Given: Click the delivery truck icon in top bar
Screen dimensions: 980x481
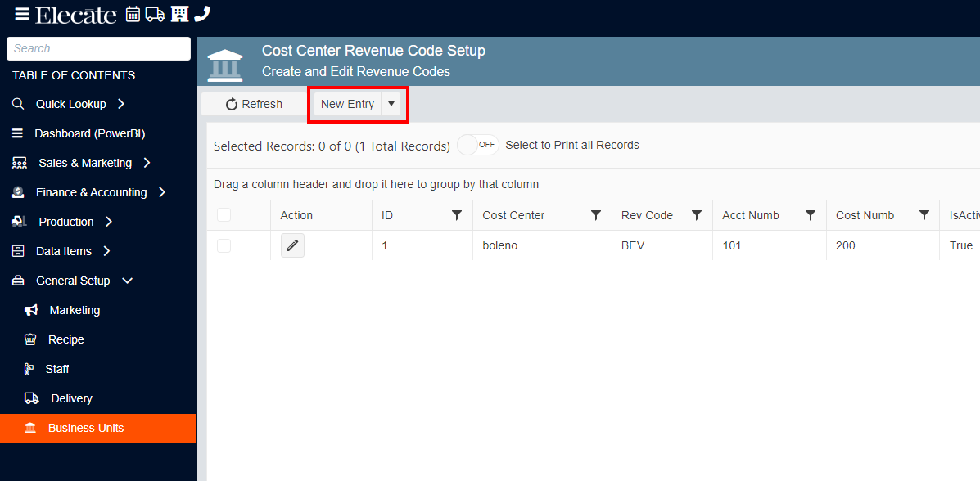Looking at the screenshot, I should pos(155,15).
